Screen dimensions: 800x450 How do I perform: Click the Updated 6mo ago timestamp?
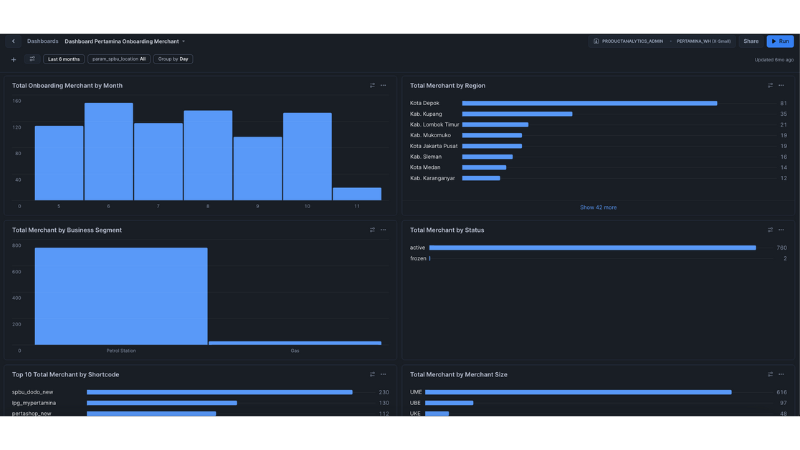(774, 60)
